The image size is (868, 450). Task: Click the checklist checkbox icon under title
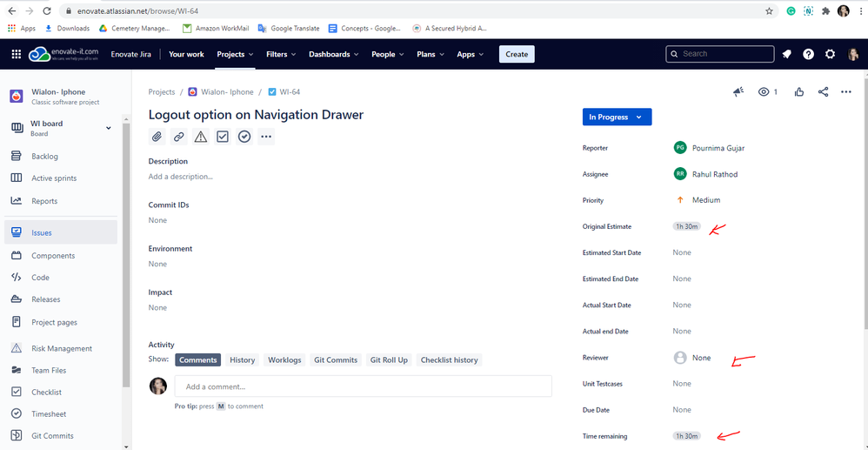[223, 137]
